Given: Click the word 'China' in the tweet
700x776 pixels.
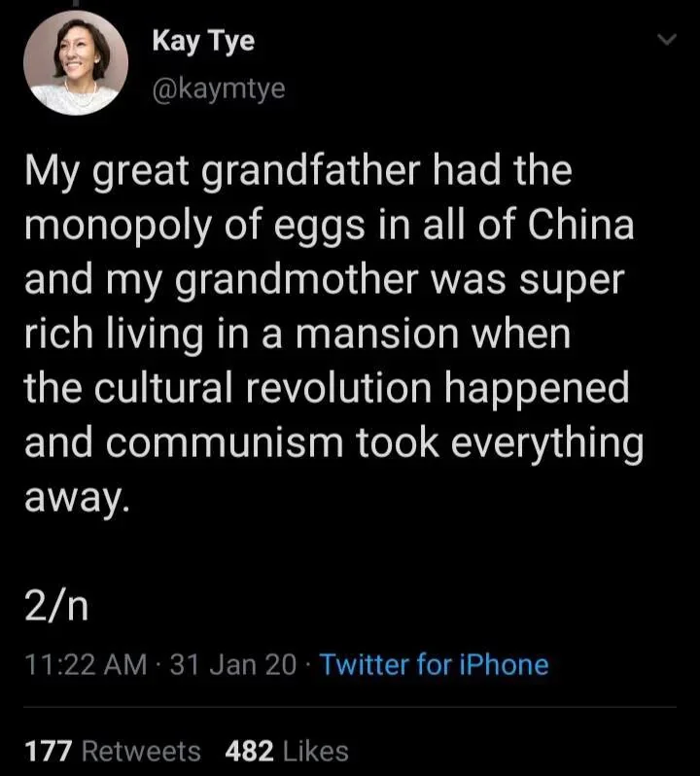Looking at the screenshot, I should tap(580, 225).
